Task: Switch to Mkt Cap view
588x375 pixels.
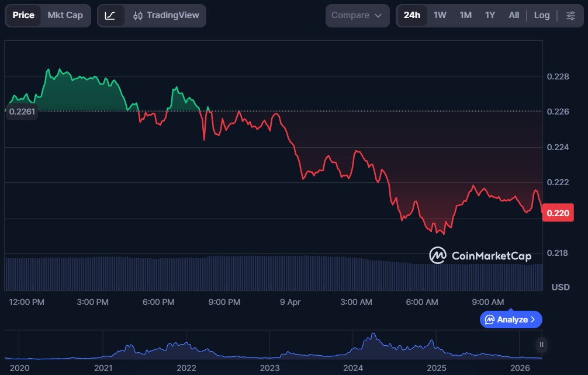Action: (65, 15)
